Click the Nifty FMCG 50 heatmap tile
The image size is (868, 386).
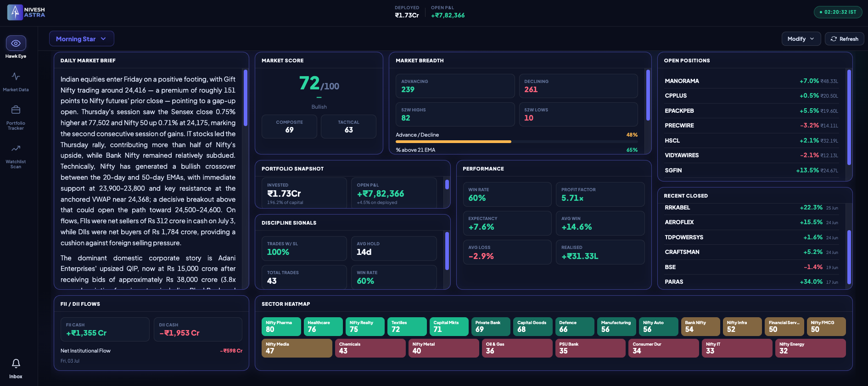pyautogui.click(x=826, y=326)
